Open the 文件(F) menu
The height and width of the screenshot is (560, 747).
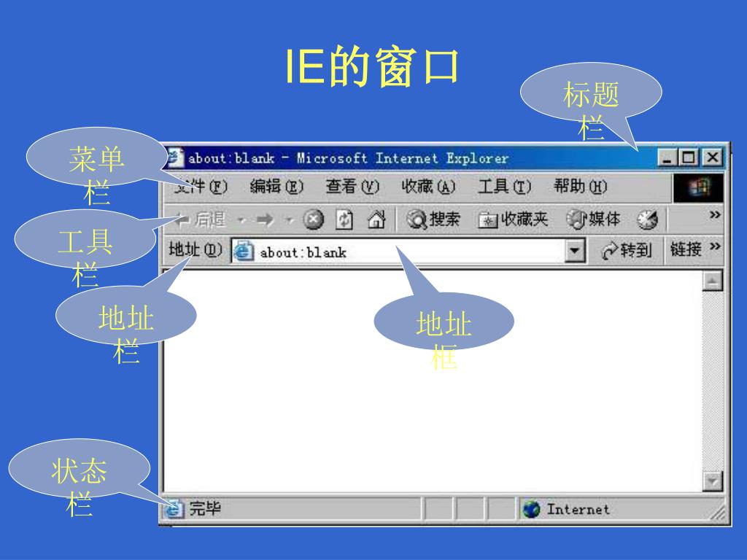coord(200,186)
